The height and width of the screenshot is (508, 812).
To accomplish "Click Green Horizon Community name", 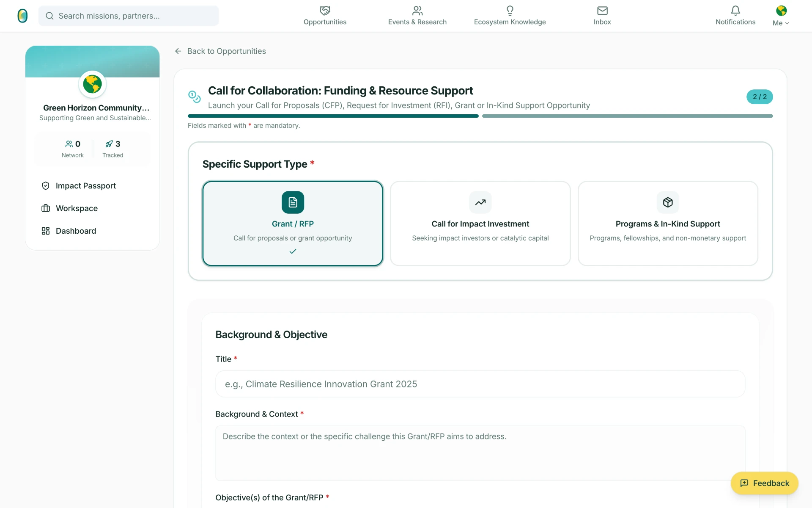I will tap(96, 108).
